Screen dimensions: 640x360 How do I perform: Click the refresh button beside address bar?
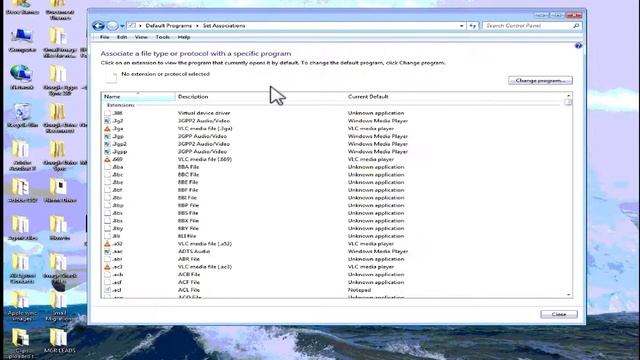472,26
